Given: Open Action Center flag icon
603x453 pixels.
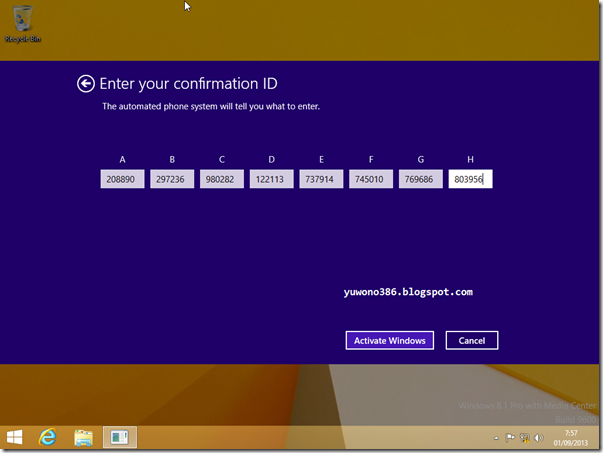Looking at the screenshot, I should click(510, 438).
